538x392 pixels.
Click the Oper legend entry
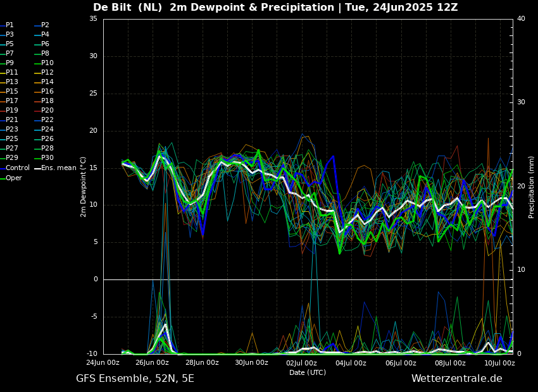14,178
